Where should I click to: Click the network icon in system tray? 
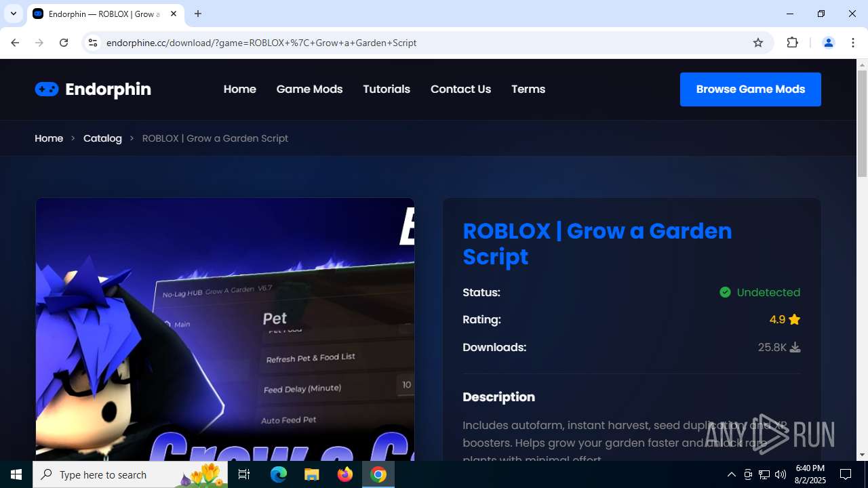pyautogui.click(x=764, y=474)
